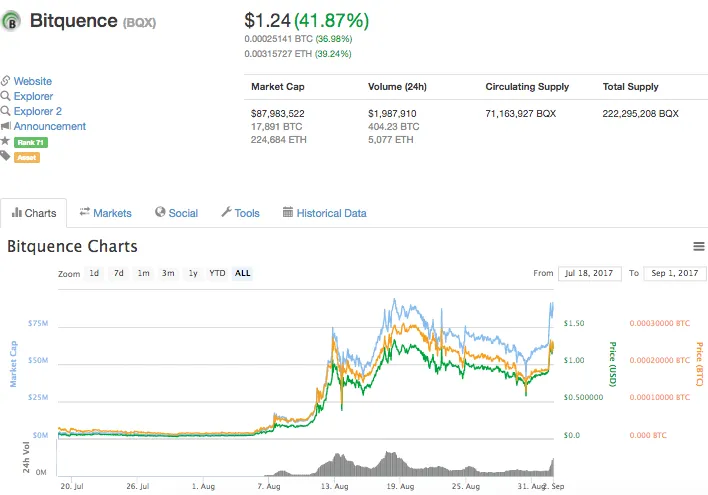Click the 24h Vol navigator chart area

pyautogui.click(x=305, y=458)
